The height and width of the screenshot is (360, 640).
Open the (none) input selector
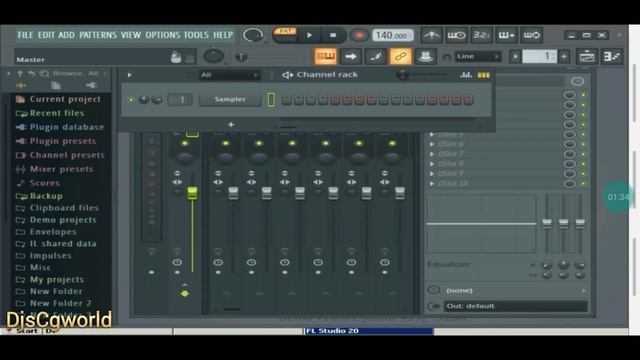[x=516, y=290]
